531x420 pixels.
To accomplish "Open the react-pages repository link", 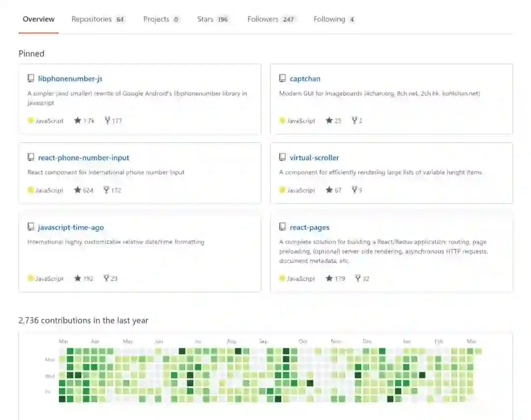I will click(x=309, y=227).
